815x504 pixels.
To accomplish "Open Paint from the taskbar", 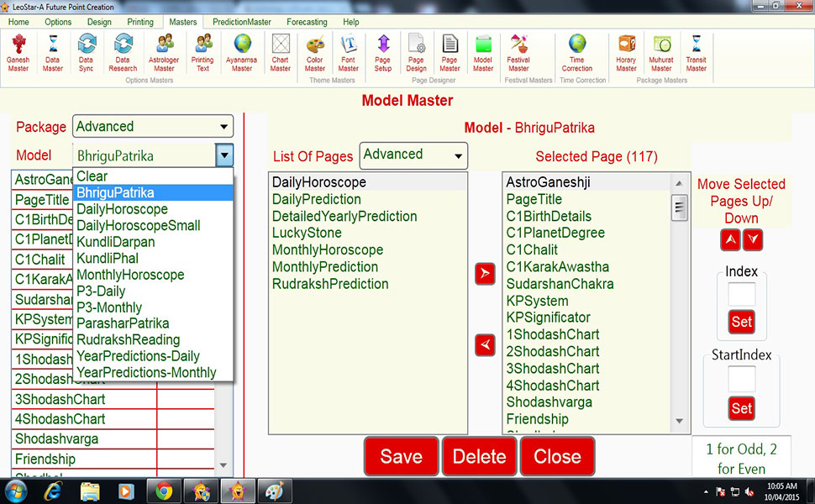I will (275, 491).
